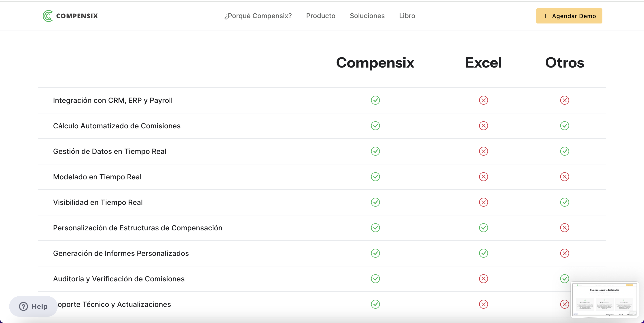Open the Libro menu item
This screenshot has width=644, height=323.
point(407,16)
